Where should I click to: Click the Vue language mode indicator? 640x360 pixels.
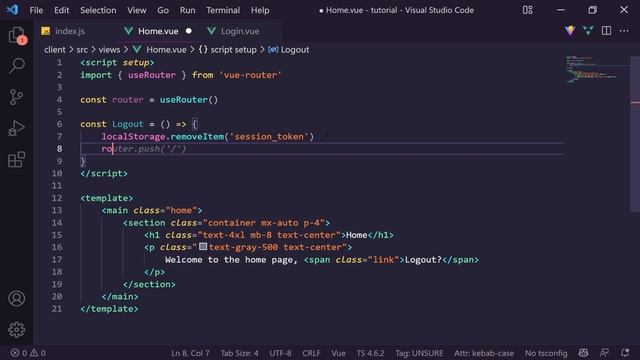338,353
